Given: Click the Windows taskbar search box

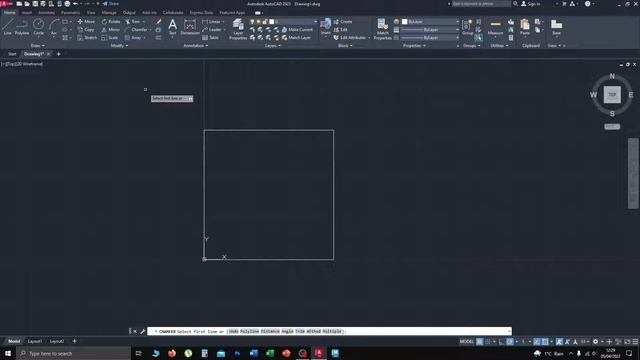Looking at the screenshot, I should tap(73, 353).
